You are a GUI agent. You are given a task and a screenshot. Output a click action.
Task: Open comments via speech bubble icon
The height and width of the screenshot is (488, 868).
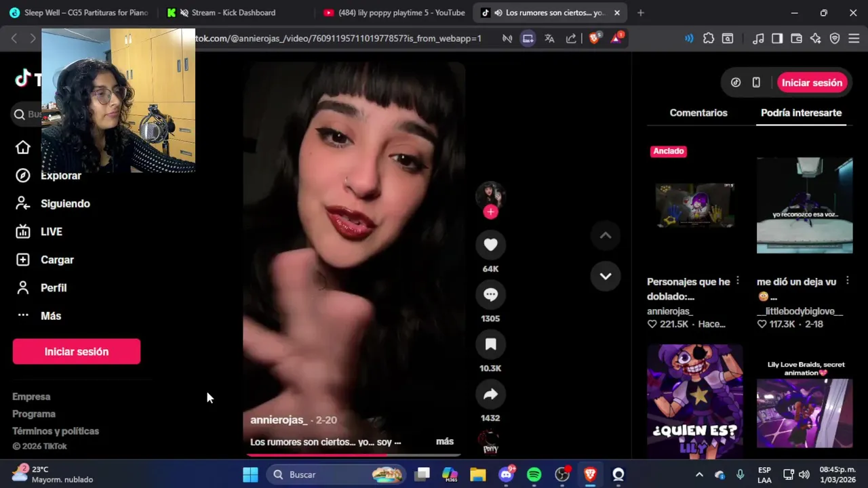490,295
